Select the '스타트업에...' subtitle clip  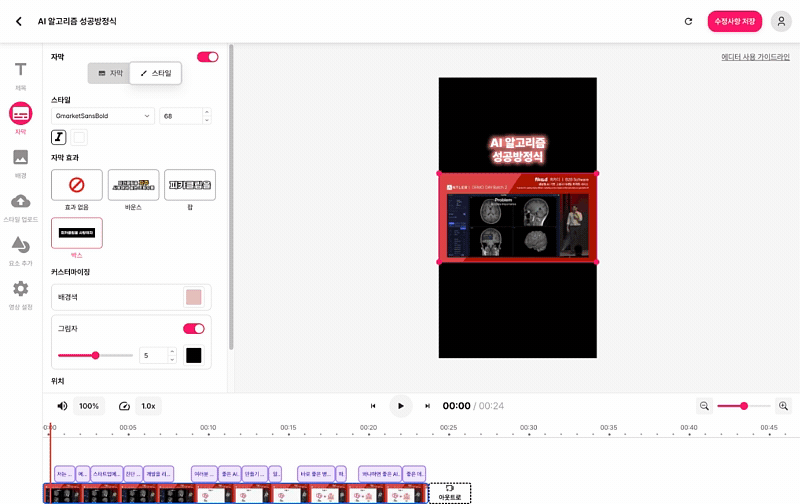107,474
